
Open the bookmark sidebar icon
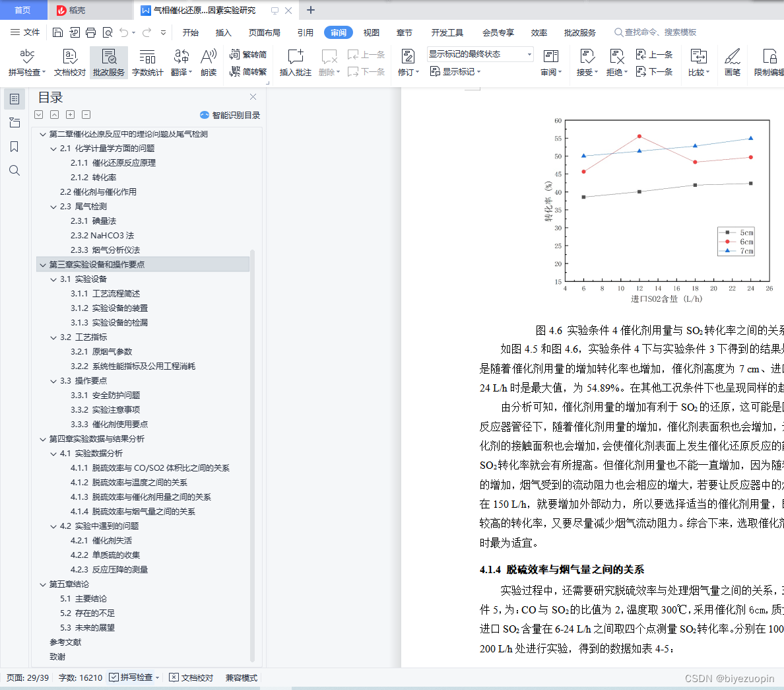pos(15,147)
